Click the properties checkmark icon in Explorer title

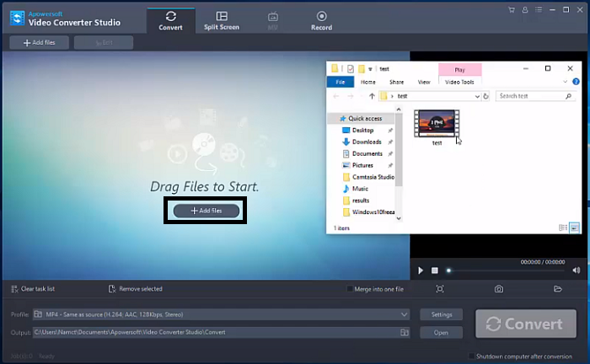click(351, 69)
